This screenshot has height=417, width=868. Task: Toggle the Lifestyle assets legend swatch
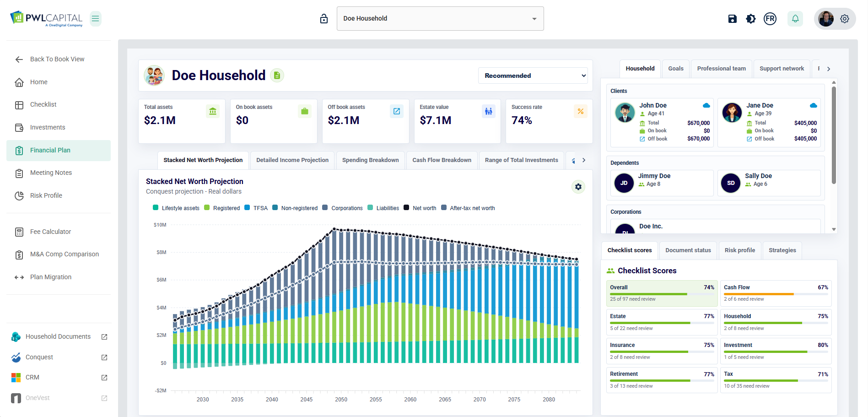(156, 208)
